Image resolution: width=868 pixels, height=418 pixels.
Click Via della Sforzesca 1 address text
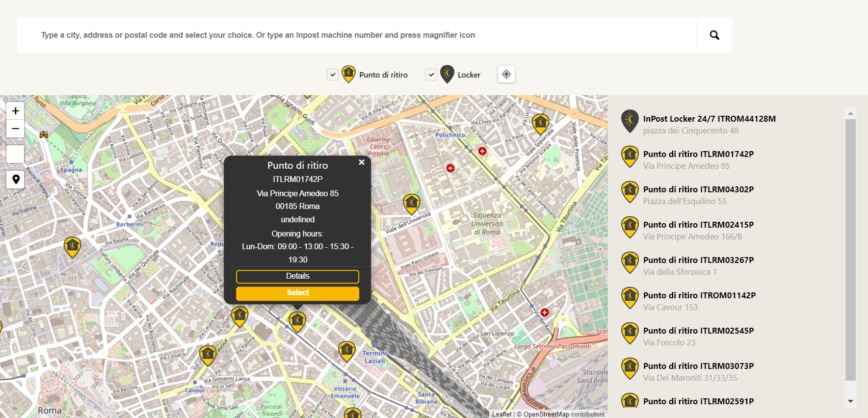point(680,272)
